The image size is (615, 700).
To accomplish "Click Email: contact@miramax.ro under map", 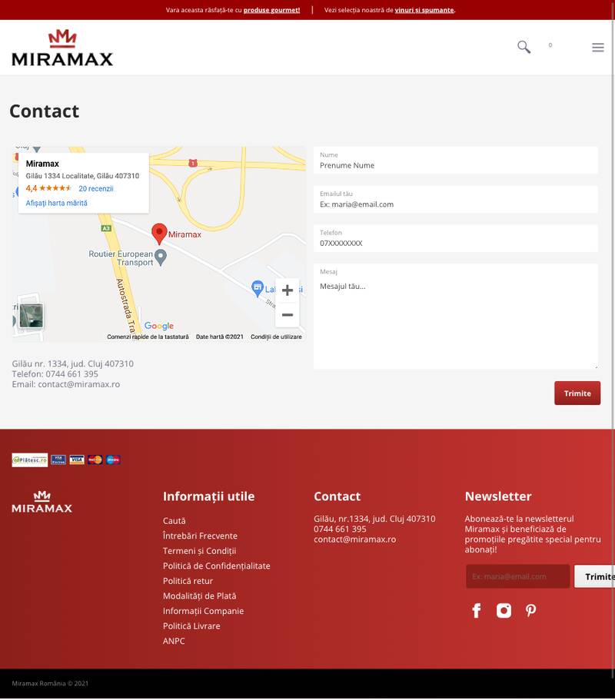I will click(x=65, y=384).
